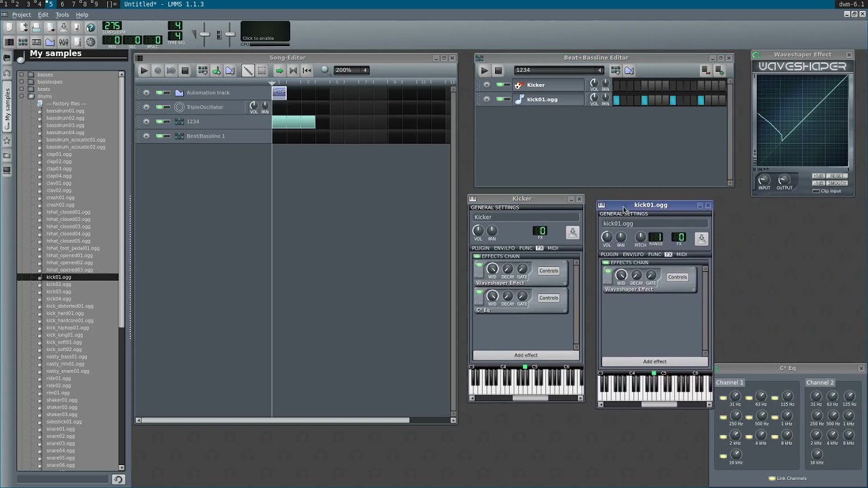
Task: Open the Project menu
Action: pyautogui.click(x=21, y=15)
